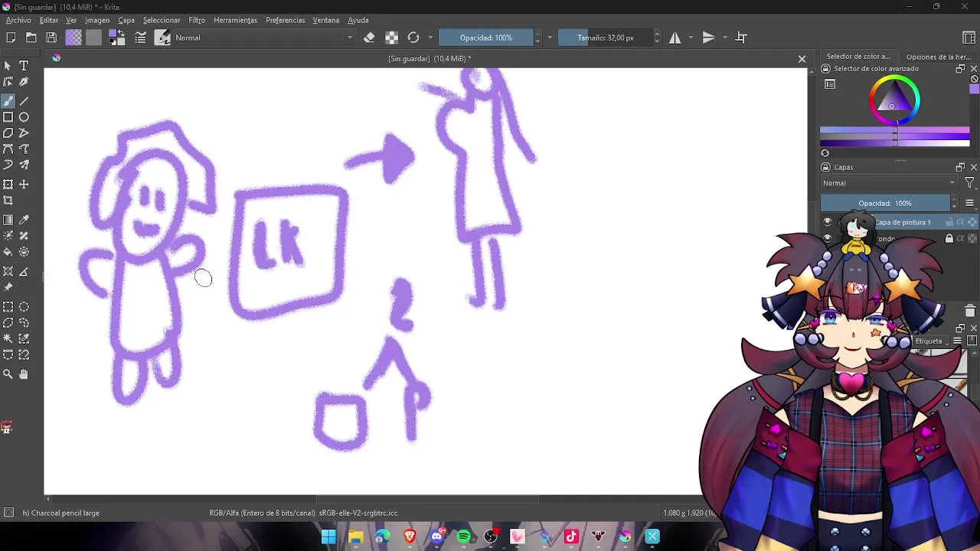Select the Transform tool

8,184
